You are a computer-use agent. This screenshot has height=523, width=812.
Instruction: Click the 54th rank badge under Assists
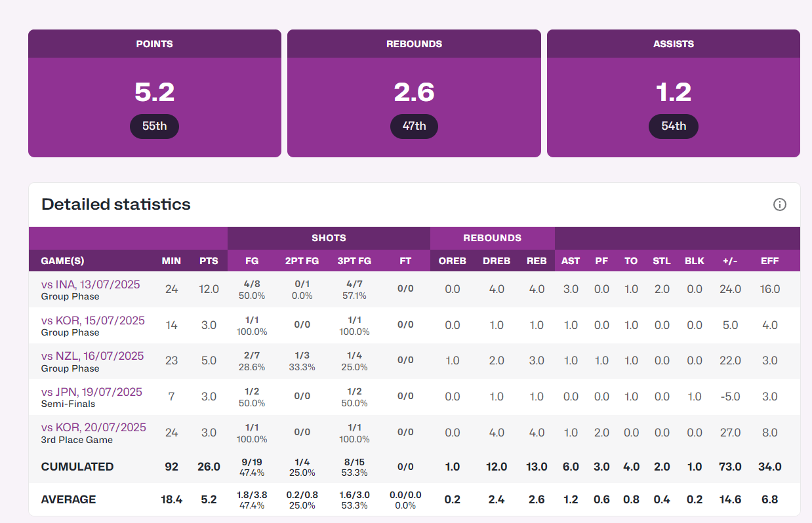point(673,126)
